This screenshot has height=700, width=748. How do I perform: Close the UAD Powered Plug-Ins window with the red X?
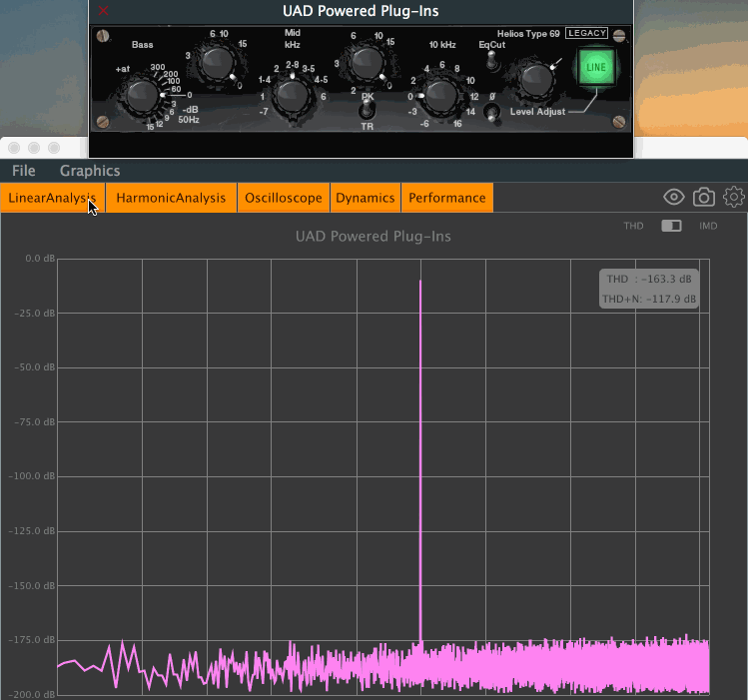coord(103,11)
